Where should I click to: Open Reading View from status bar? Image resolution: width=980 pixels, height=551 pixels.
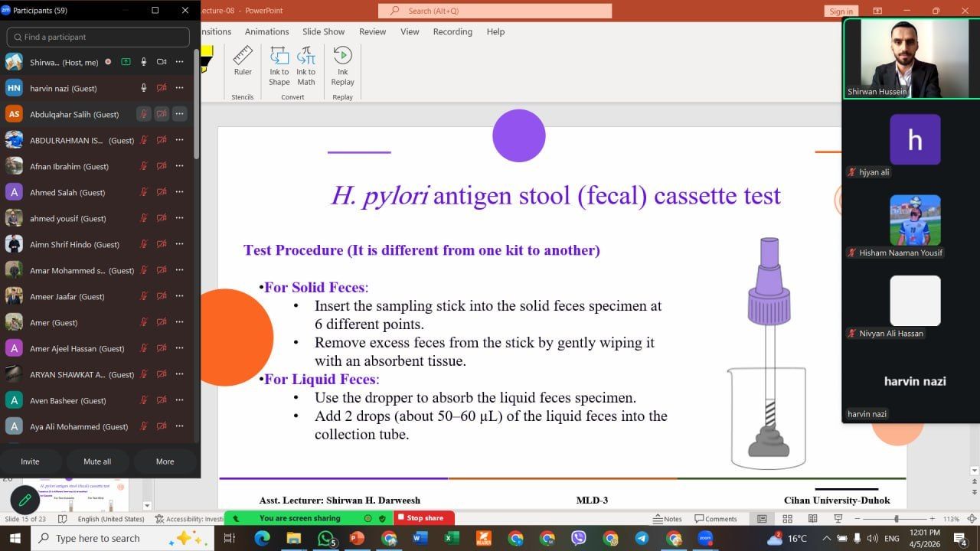click(x=812, y=519)
